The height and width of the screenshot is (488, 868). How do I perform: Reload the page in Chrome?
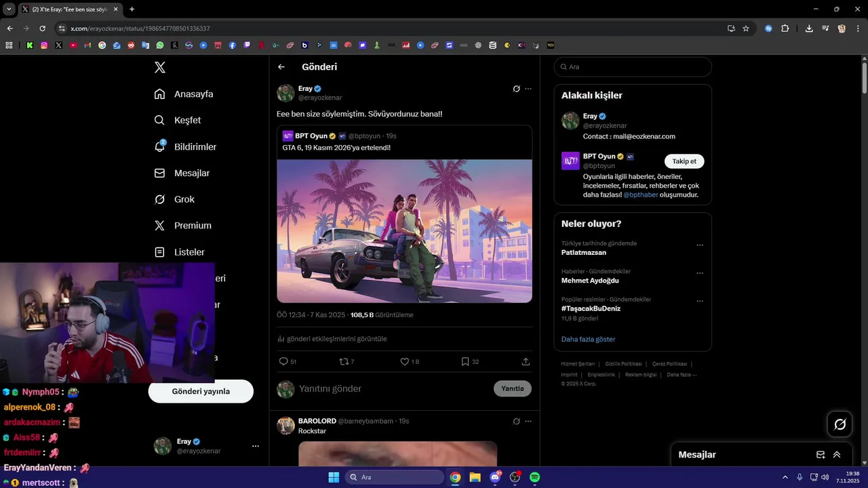point(42,28)
